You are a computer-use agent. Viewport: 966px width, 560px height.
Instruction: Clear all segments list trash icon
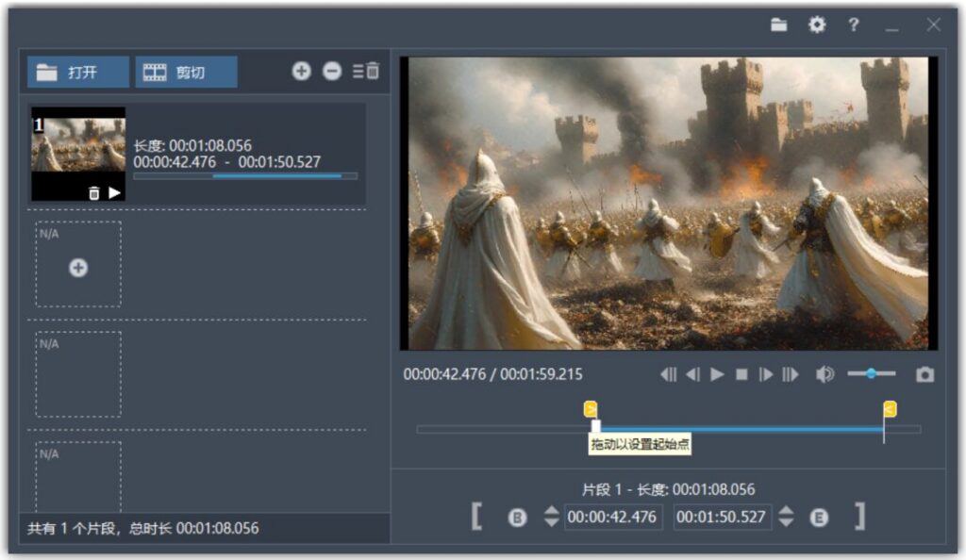click(x=366, y=72)
